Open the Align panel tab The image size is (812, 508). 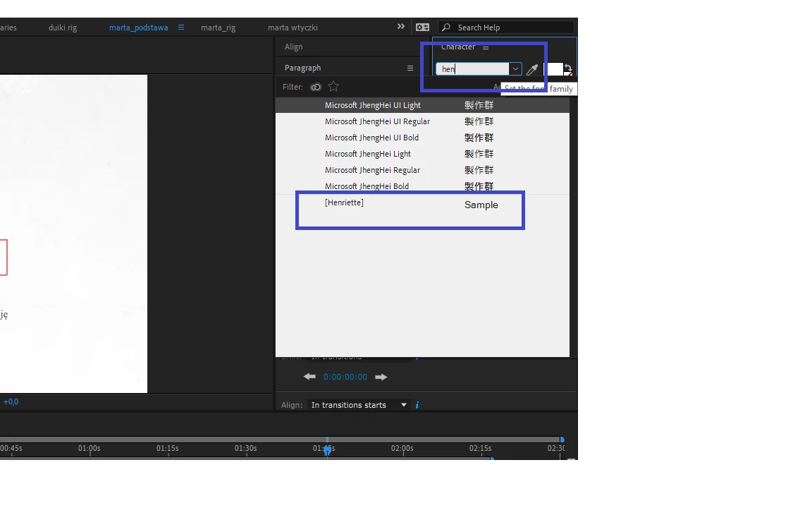tap(293, 47)
